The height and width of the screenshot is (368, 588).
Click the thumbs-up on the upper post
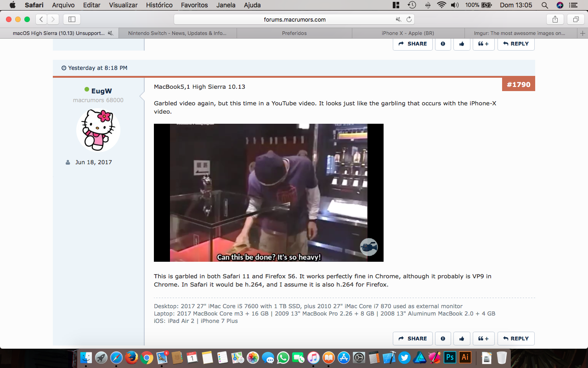click(x=462, y=44)
